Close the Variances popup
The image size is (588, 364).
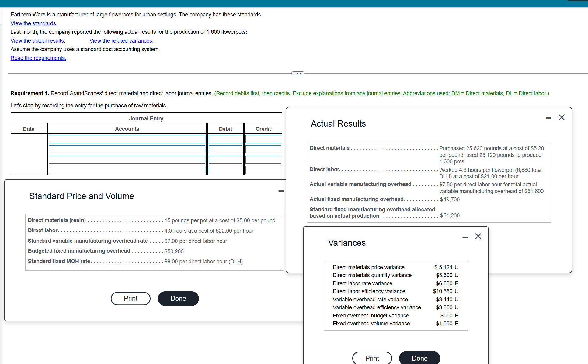[x=478, y=236]
